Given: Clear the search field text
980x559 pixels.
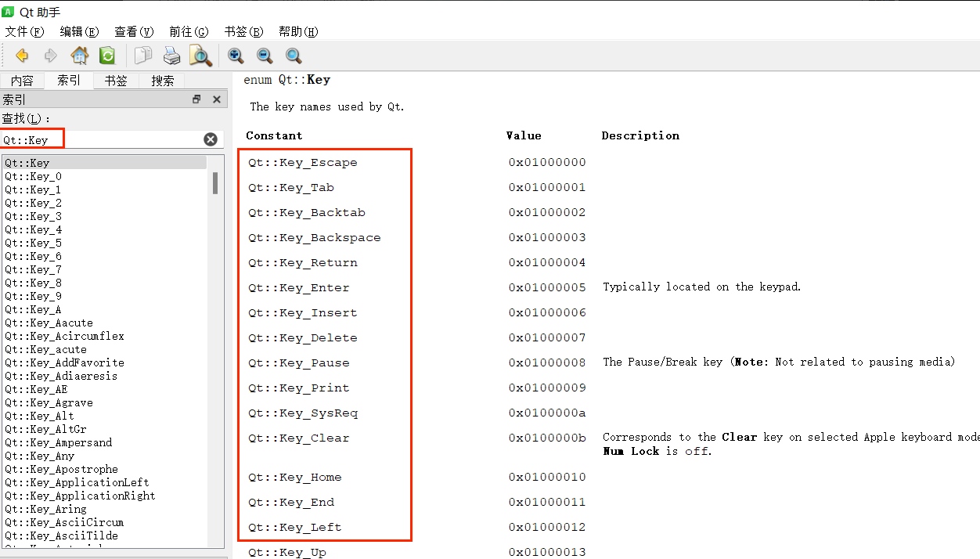Looking at the screenshot, I should (211, 139).
